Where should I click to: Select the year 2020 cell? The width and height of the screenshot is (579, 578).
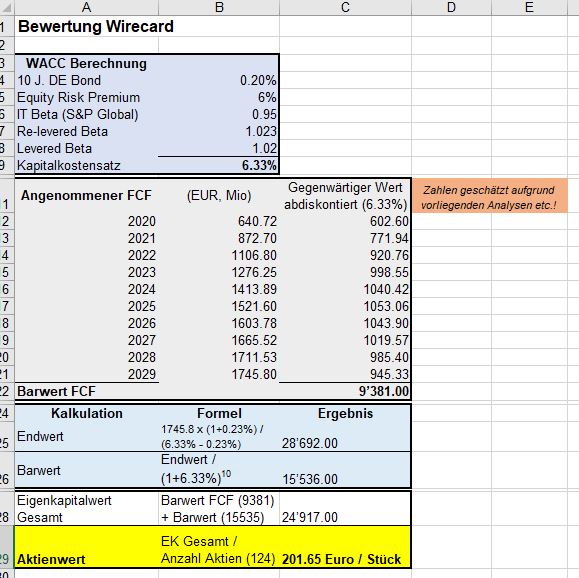86,222
